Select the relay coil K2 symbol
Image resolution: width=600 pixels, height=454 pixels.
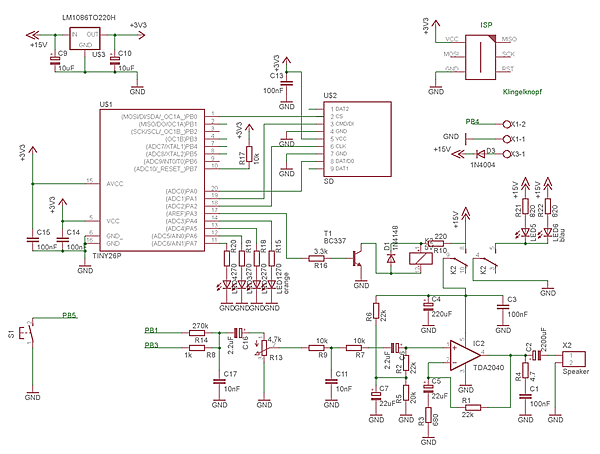pos(421,259)
